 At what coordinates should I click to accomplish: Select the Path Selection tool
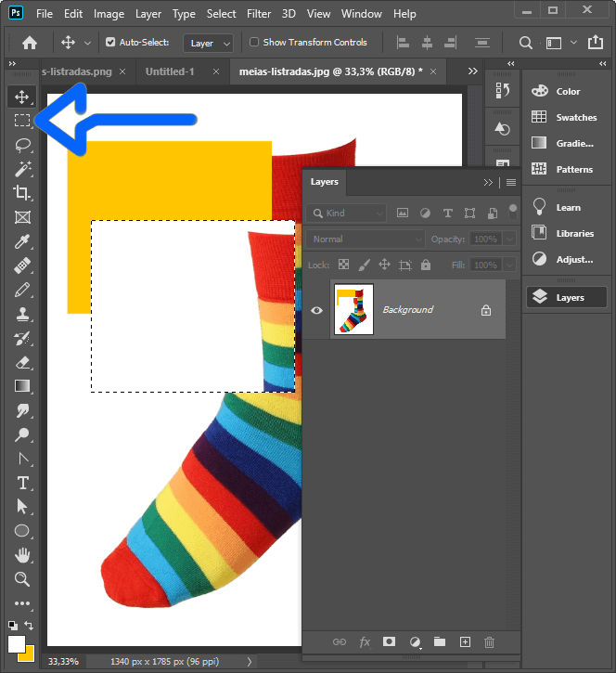tap(22, 507)
